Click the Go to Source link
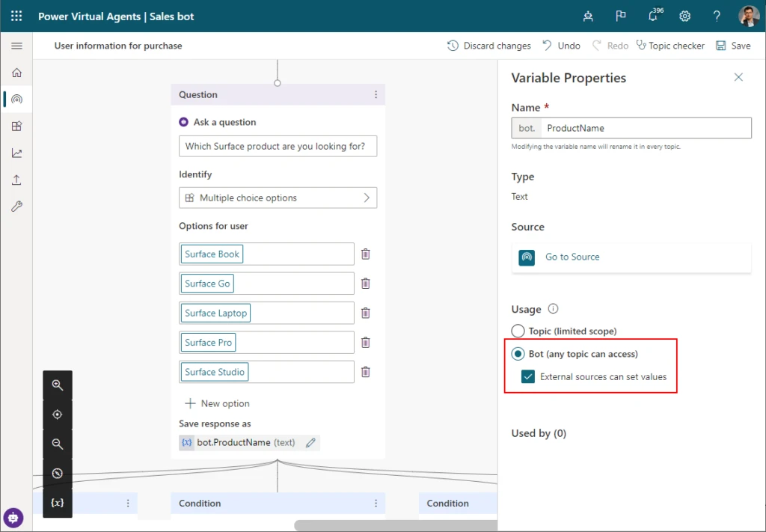Image resolution: width=766 pixels, height=532 pixels. [572, 257]
